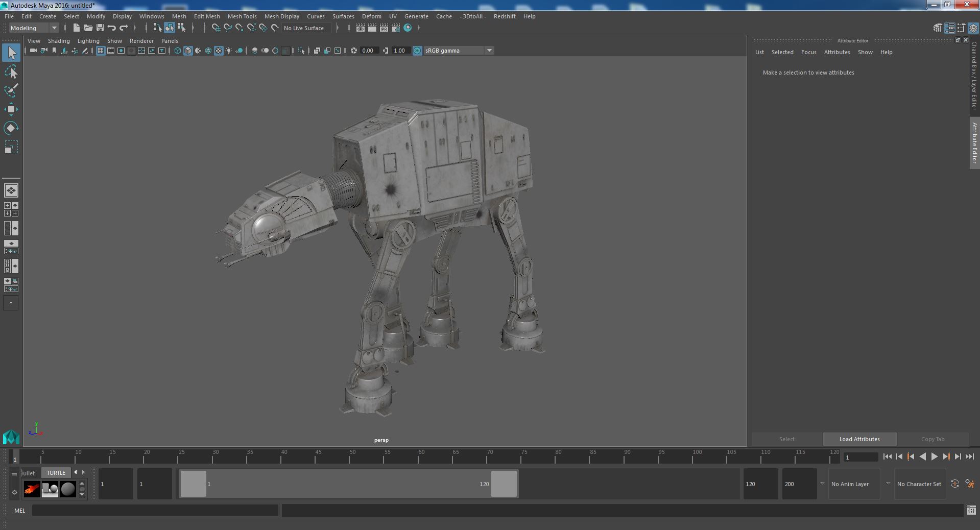The width and height of the screenshot is (980, 530).
Task: Click the Copy Tab button
Action: (x=933, y=439)
